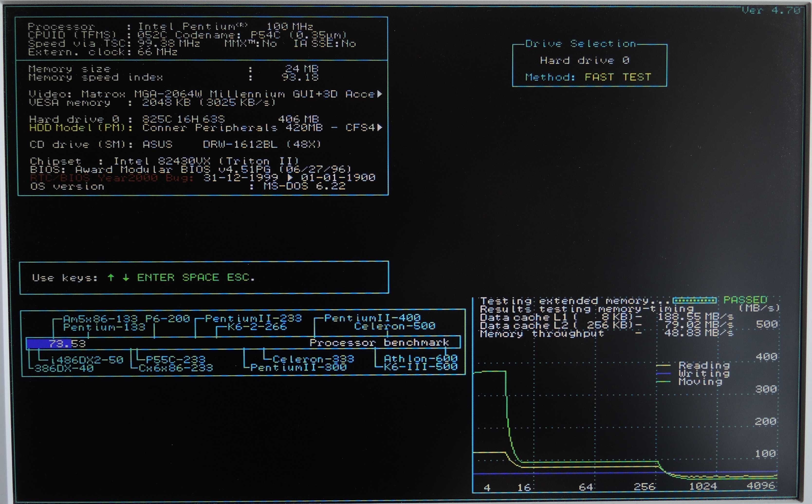Click the Moving legend line

[x=663, y=382]
